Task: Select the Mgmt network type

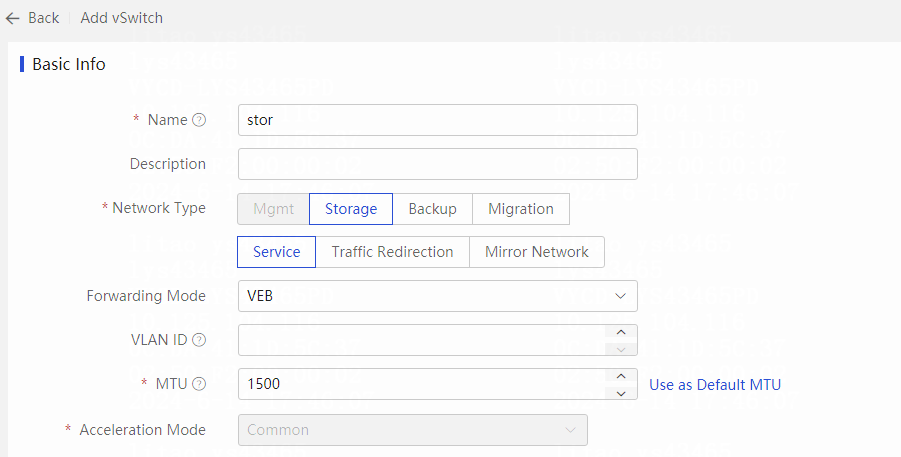Action: point(274,209)
